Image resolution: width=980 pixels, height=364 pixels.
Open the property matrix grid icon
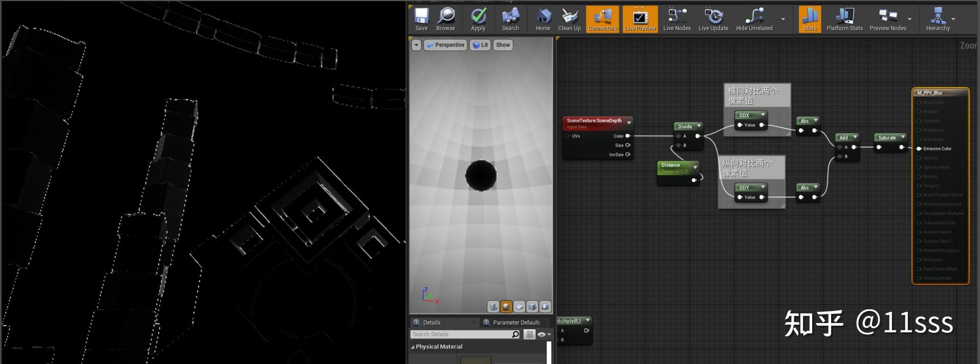[530, 334]
